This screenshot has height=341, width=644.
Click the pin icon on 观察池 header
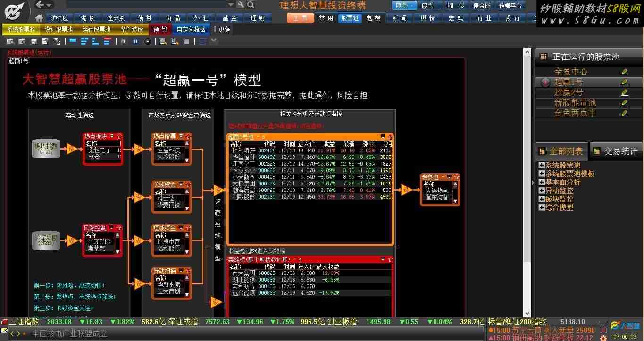[456, 177]
